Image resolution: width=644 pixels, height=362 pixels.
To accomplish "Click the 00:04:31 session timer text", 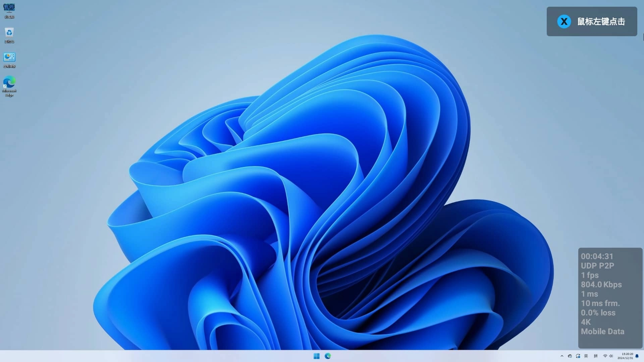I will (597, 256).
